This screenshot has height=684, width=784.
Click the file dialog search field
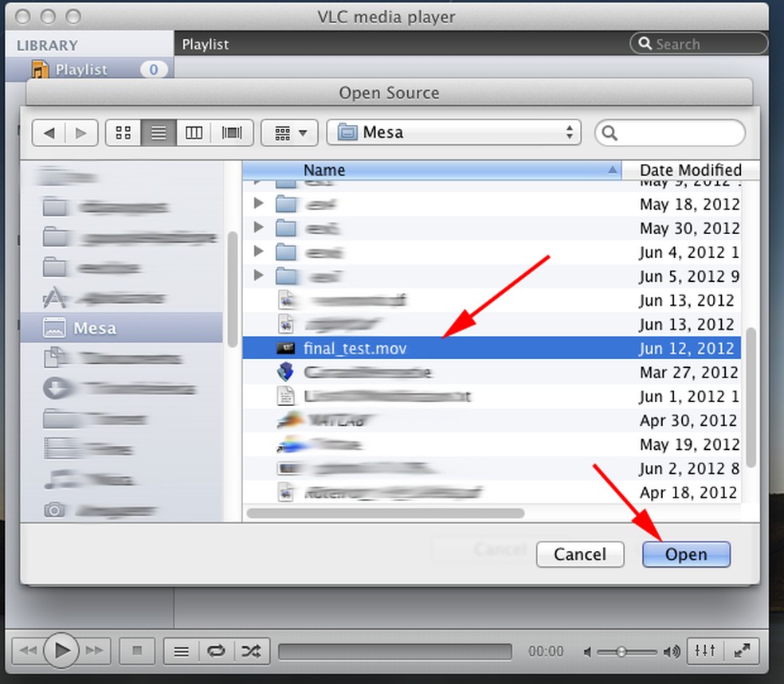(x=670, y=133)
